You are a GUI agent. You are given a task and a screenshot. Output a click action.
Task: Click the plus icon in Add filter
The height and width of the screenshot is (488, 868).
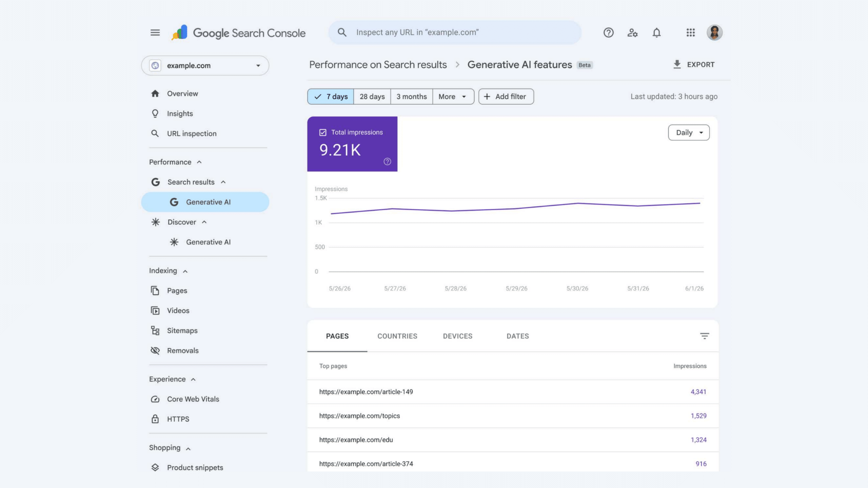[487, 97]
